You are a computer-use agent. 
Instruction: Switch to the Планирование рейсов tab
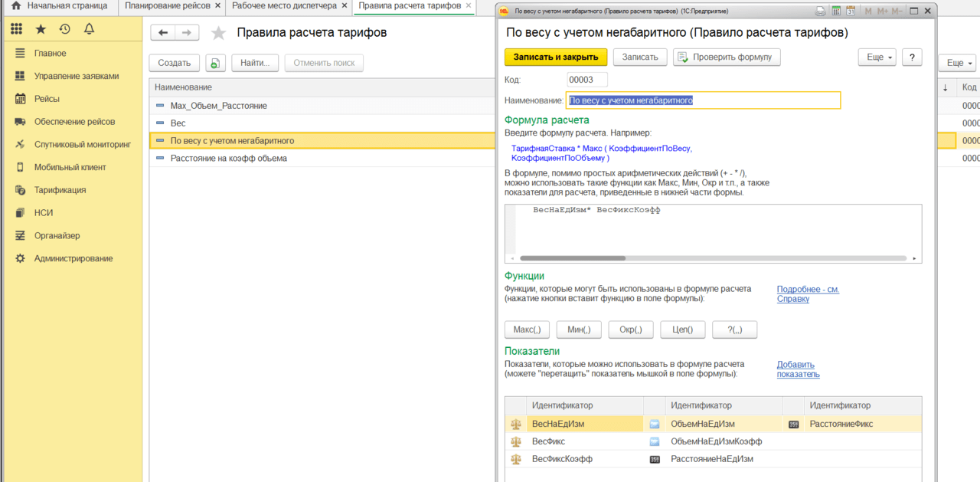(x=168, y=5)
